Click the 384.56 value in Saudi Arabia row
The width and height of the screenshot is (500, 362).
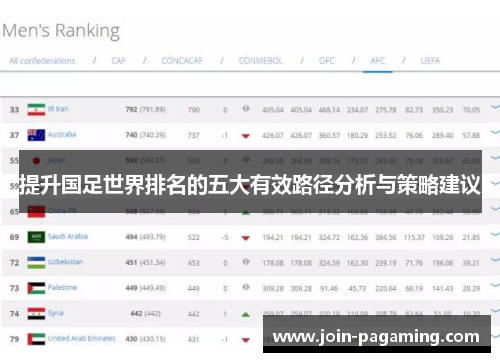point(386,237)
